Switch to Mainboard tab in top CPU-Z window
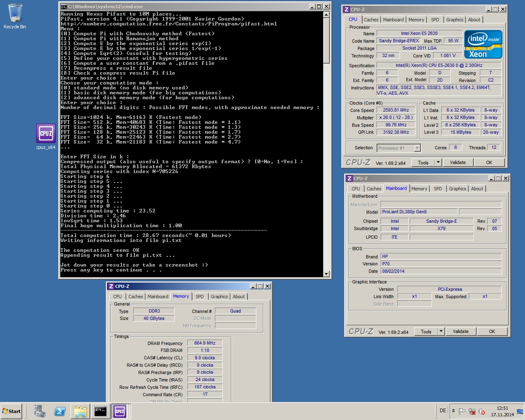The height and width of the screenshot is (420, 525). pyautogui.click(x=393, y=20)
